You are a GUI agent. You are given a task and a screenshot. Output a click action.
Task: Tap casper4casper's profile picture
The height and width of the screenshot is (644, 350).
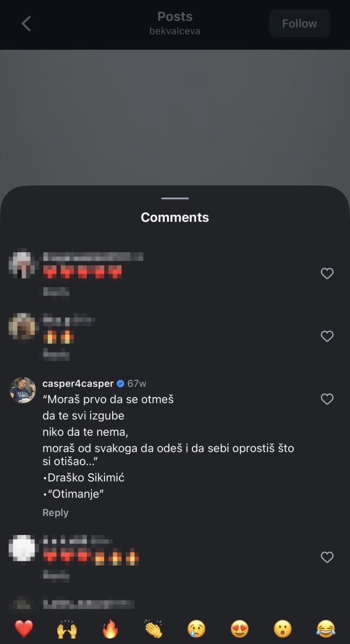tap(23, 390)
